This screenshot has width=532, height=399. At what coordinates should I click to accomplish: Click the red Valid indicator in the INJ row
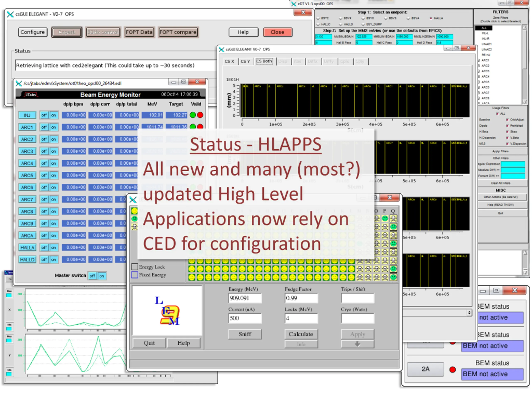(x=200, y=115)
